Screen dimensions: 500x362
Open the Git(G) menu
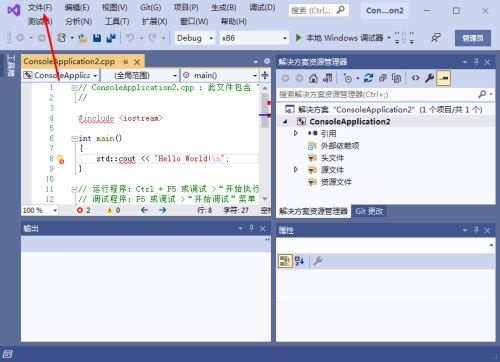point(151,8)
